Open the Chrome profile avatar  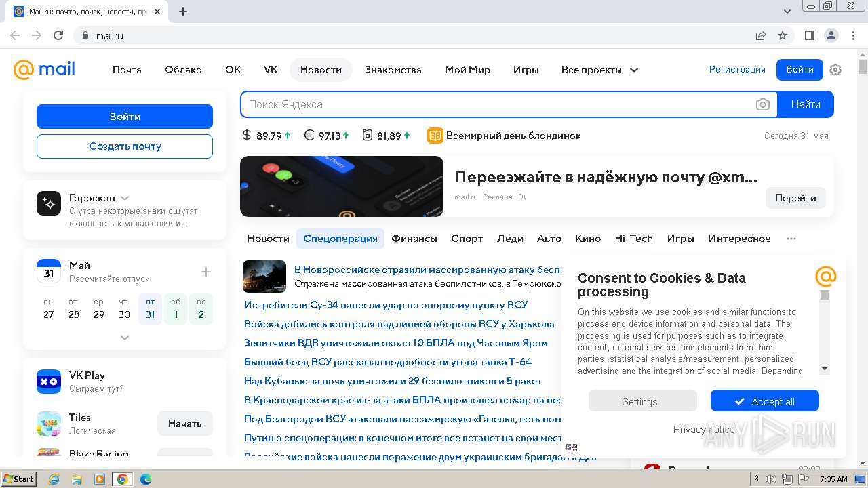click(x=831, y=35)
